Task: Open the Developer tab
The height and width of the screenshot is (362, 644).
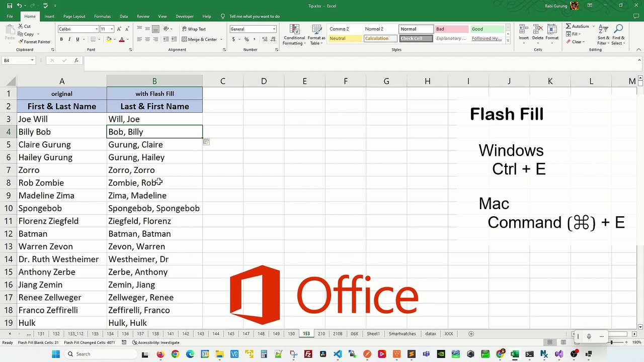Action: pos(185,16)
